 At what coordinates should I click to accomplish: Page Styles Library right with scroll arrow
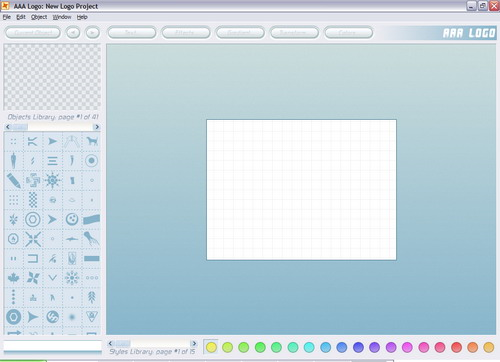coord(194,343)
